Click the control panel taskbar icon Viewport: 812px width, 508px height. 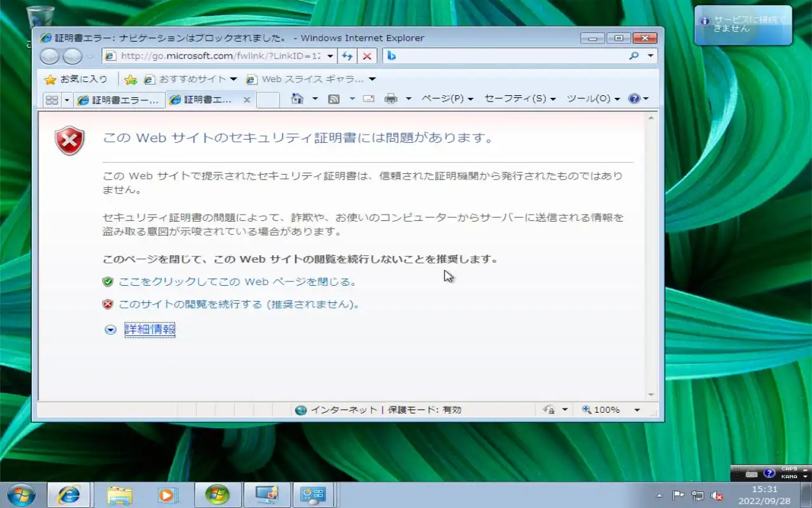pyautogui.click(x=313, y=495)
